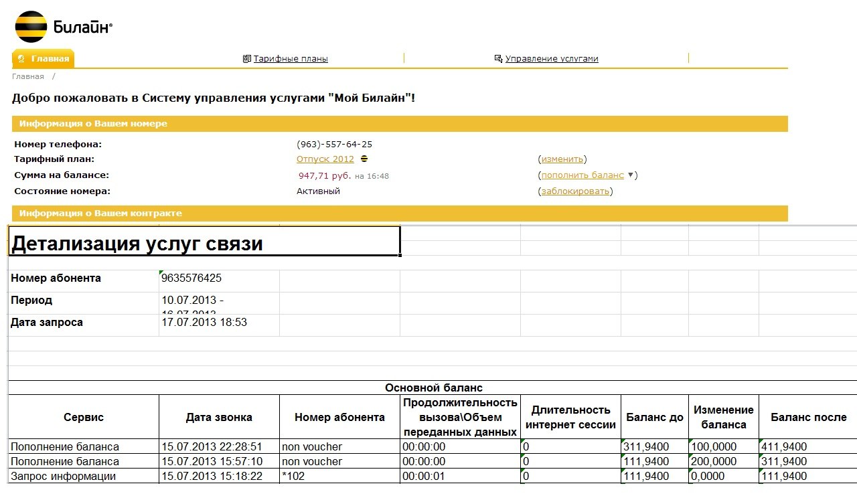The image size is (857, 504).
Task: Select the Основной баланс header cell
Action: click(x=433, y=388)
